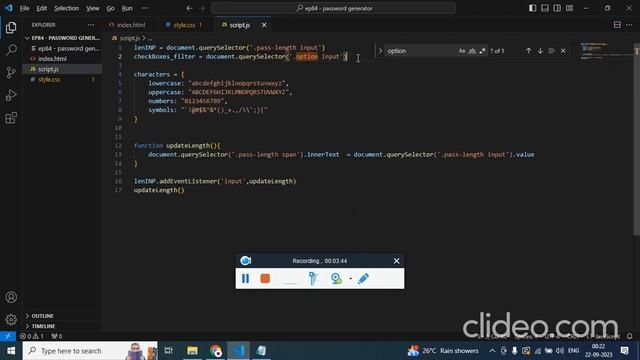640x360 pixels.
Task: Open the File menu
Action: click(x=24, y=8)
